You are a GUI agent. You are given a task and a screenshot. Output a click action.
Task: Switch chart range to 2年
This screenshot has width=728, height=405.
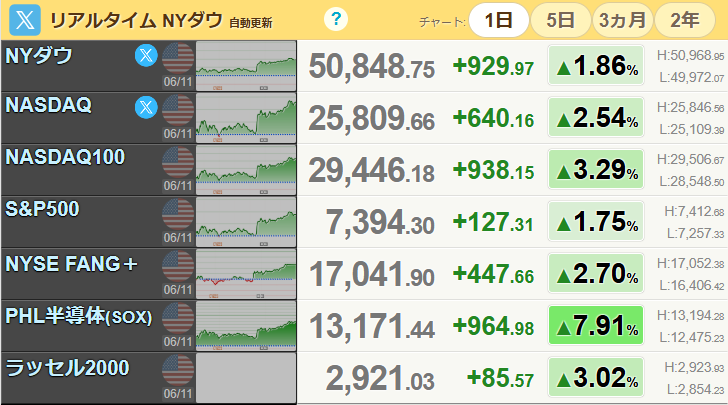tap(685, 20)
